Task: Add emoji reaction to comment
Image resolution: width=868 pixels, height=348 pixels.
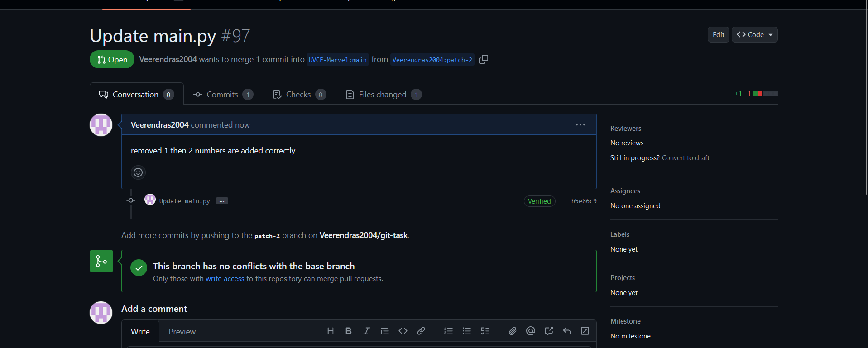Action: [x=138, y=172]
